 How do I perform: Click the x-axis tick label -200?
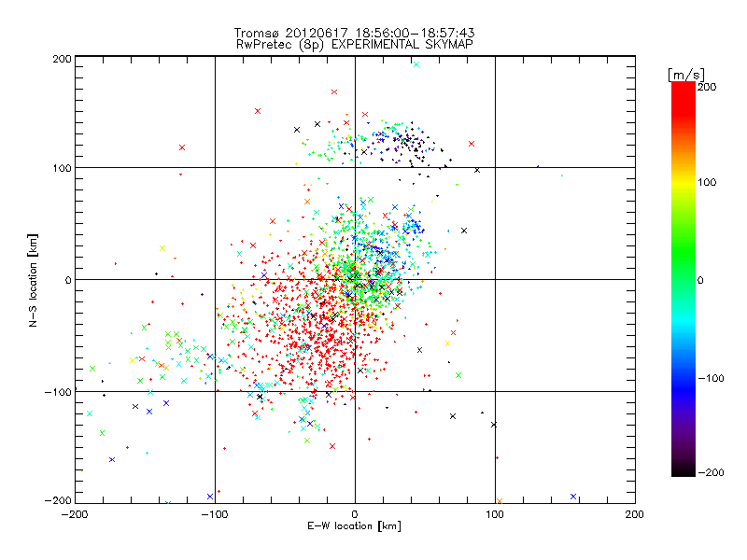[75, 514]
